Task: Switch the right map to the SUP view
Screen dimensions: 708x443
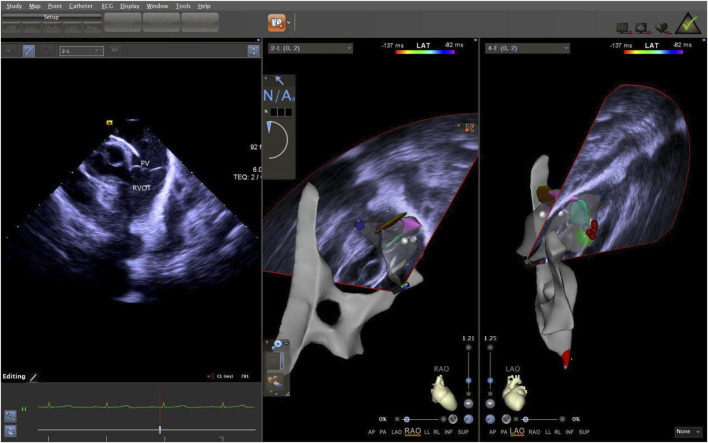Action: 584,432
